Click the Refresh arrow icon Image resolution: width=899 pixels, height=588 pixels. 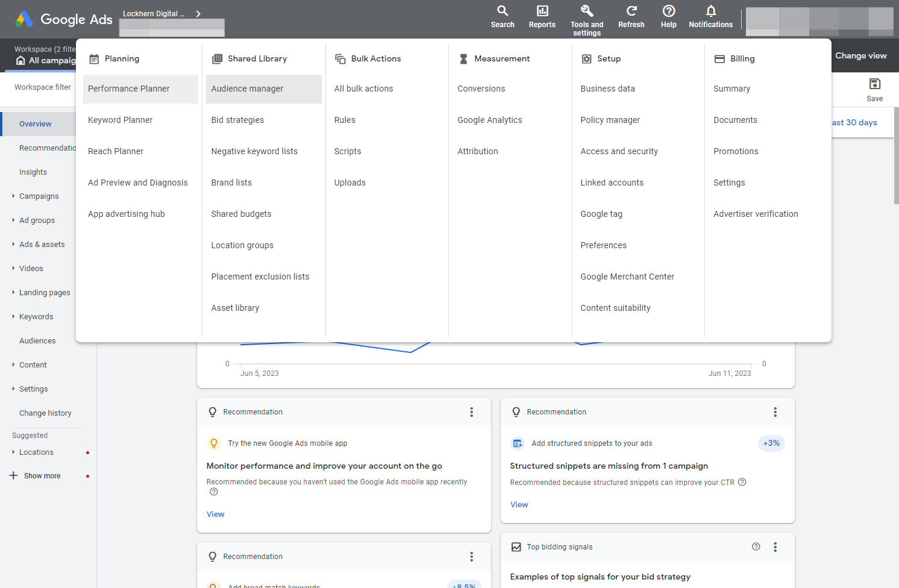[631, 11]
